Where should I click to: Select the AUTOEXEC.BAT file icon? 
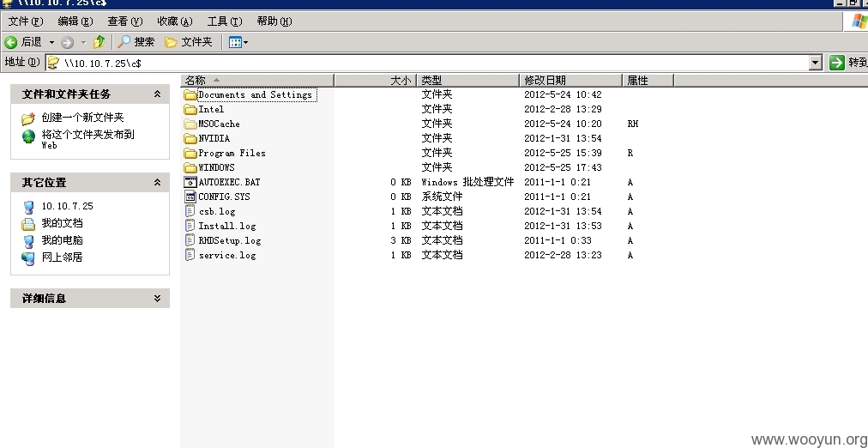[x=190, y=182]
